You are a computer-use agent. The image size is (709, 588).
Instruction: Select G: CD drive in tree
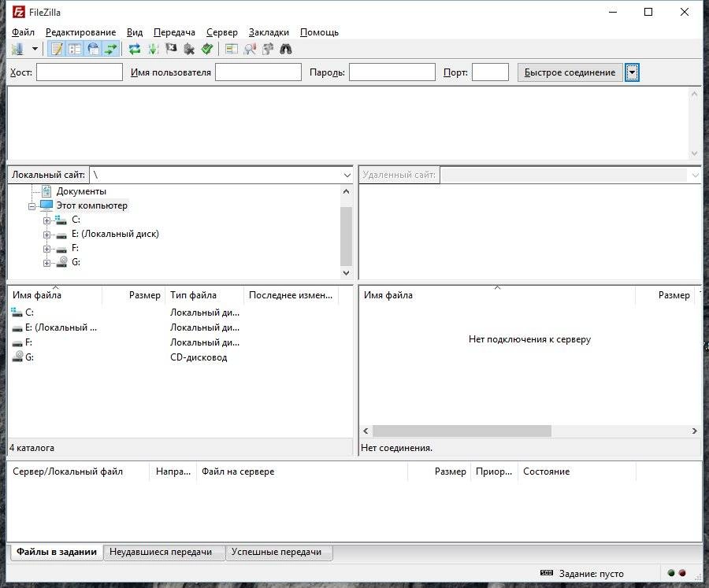76,262
